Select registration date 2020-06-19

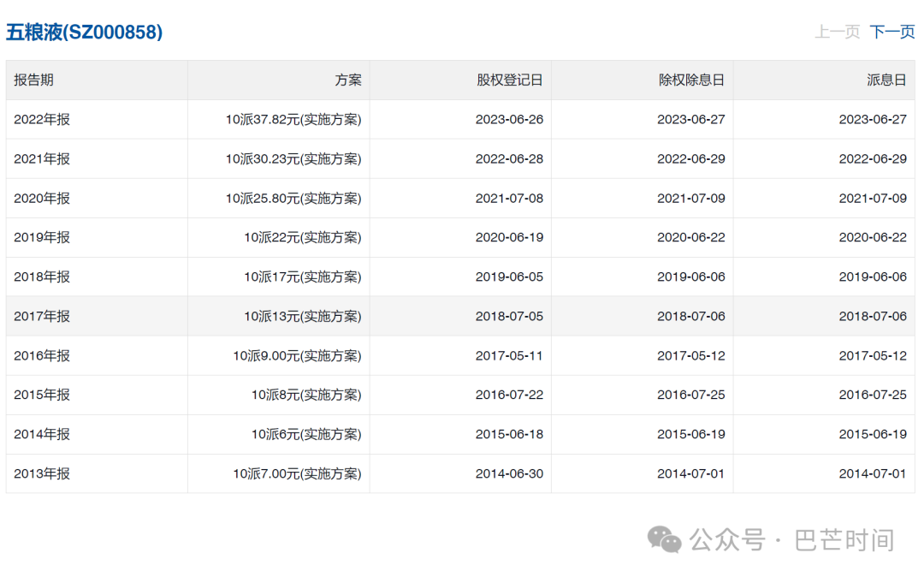(510, 237)
